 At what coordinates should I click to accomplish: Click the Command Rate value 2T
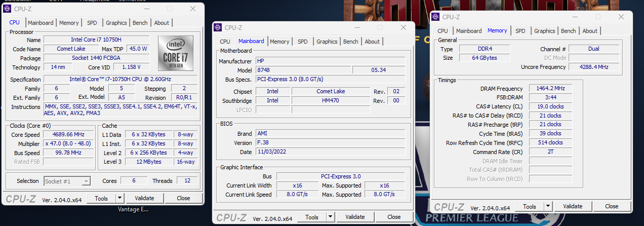click(550, 152)
